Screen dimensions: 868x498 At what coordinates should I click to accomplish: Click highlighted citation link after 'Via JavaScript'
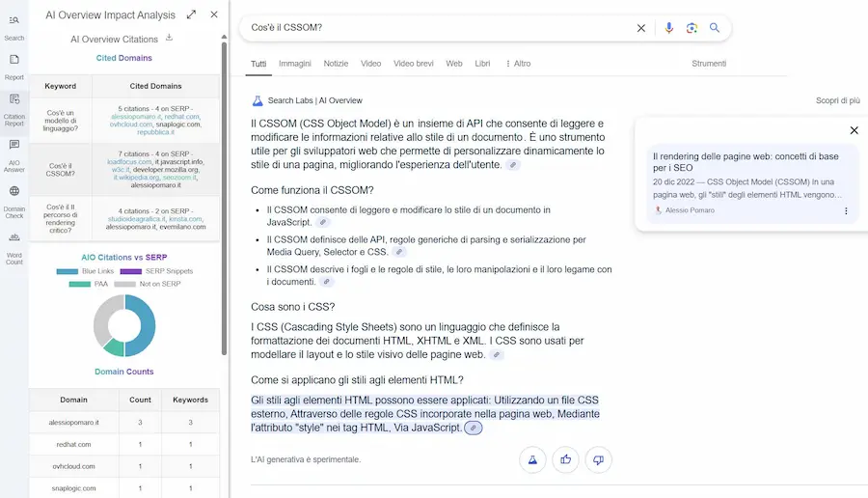[474, 429]
